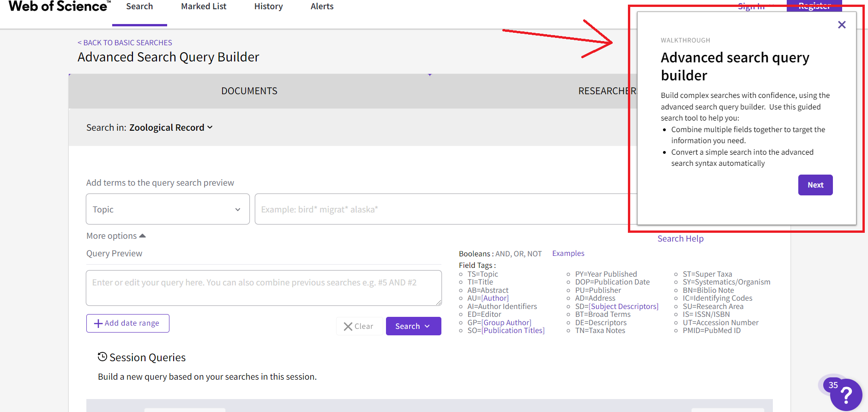This screenshot has width=868, height=412.
Task: Close the walkthrough popup with the X
Action: click(x=842, y=25)
